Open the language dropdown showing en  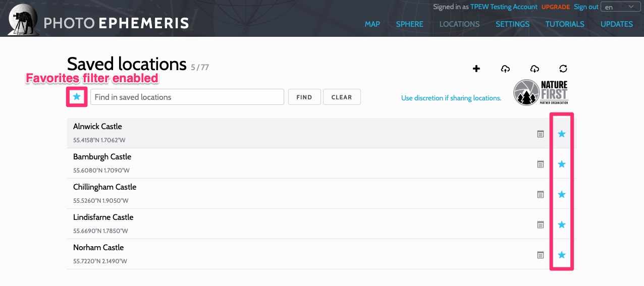click(x=620, y=7)
